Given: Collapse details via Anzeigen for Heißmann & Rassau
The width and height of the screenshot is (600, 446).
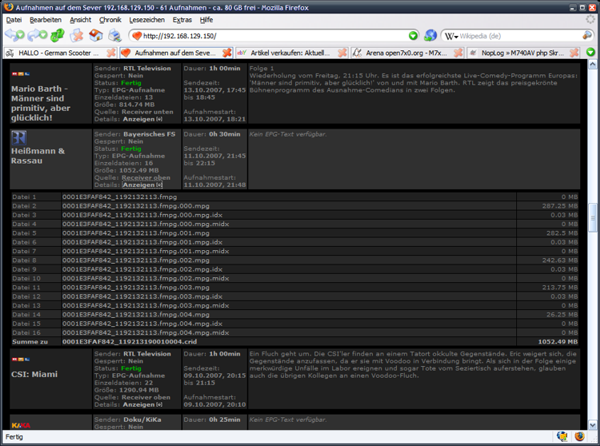Looking at the screenshot, I should [142, 185].
